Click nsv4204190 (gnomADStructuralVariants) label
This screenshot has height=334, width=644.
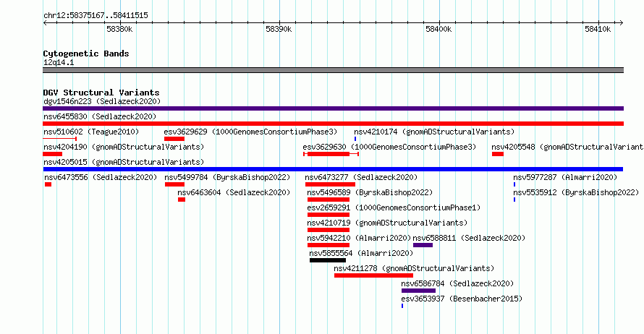tap(124, 147)
